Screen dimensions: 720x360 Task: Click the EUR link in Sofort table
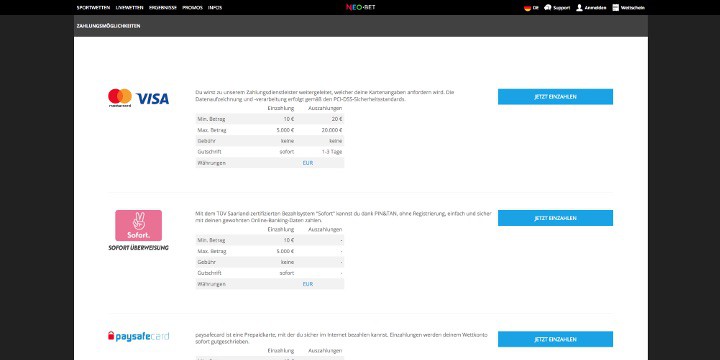(308, 284)
